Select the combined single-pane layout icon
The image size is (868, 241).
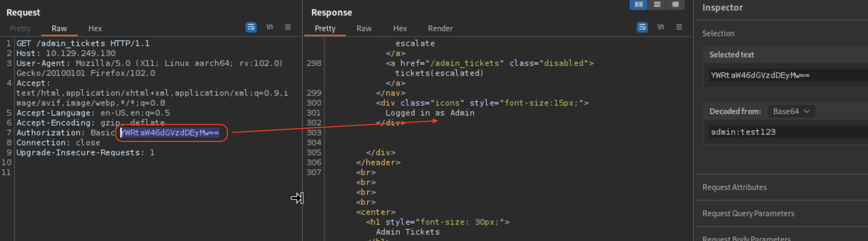[675, 5]
